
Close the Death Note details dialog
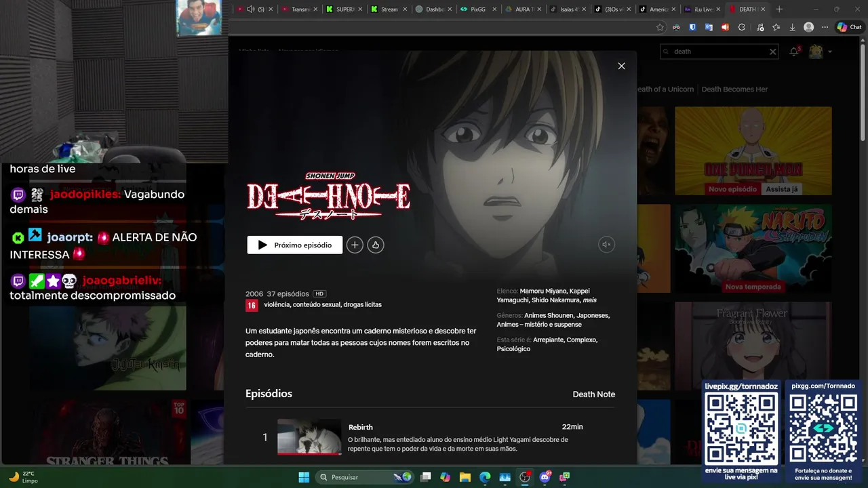click(x=621, y=66)
